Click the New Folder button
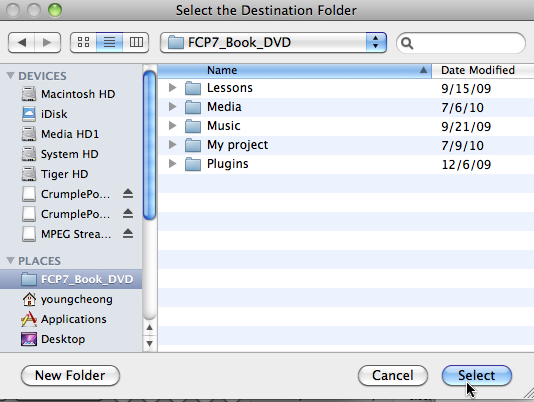This screenshot has height=402, width=534. (x=70, y=375)
